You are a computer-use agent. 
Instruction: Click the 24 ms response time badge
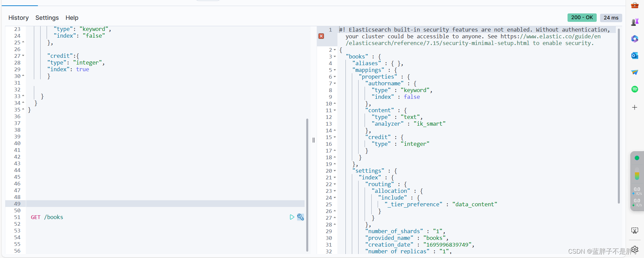point(611,18)
